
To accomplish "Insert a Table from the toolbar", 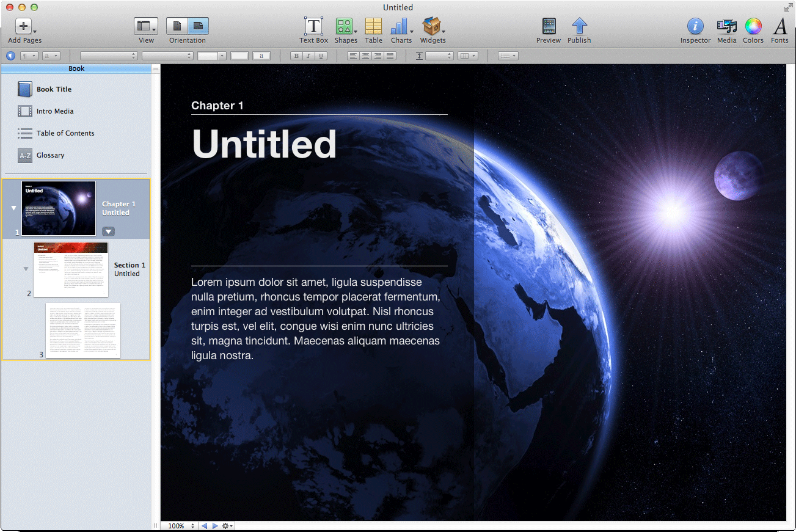I will [373, 26].
